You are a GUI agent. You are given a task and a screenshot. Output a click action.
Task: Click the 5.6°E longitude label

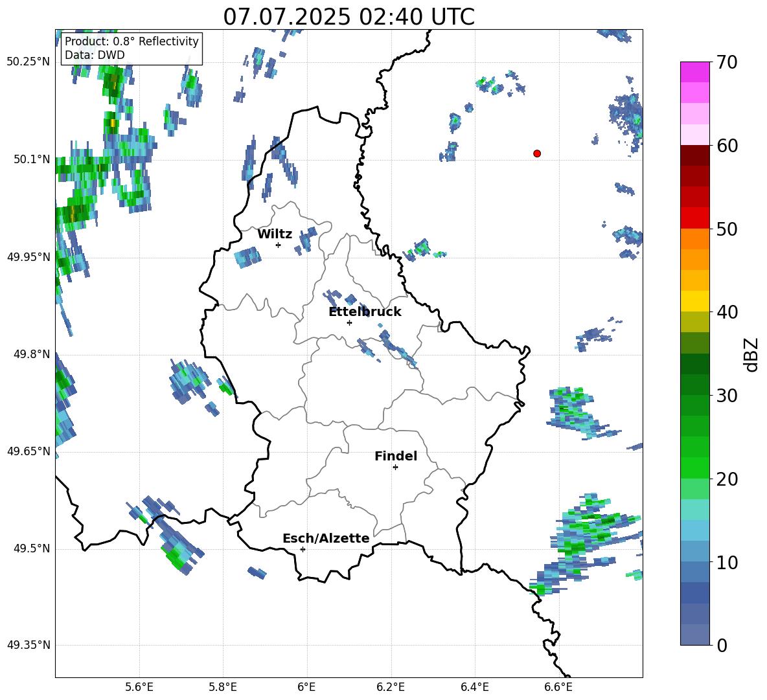[139, 687]
